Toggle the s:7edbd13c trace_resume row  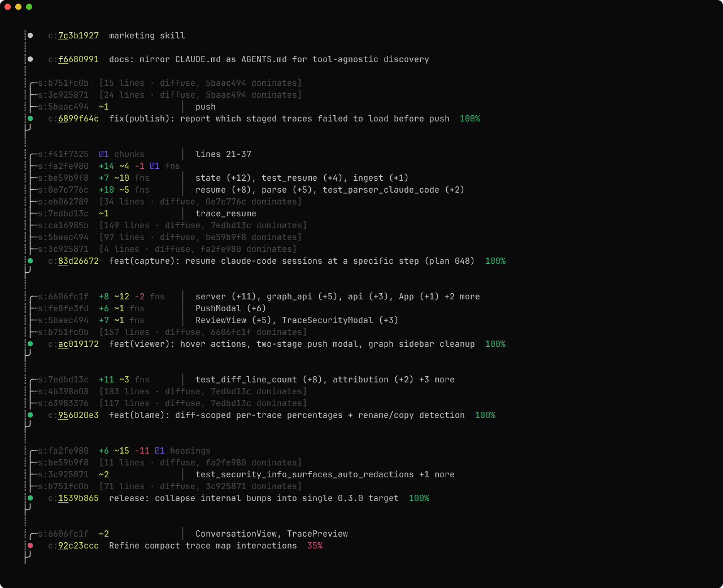tap(65, 213)
